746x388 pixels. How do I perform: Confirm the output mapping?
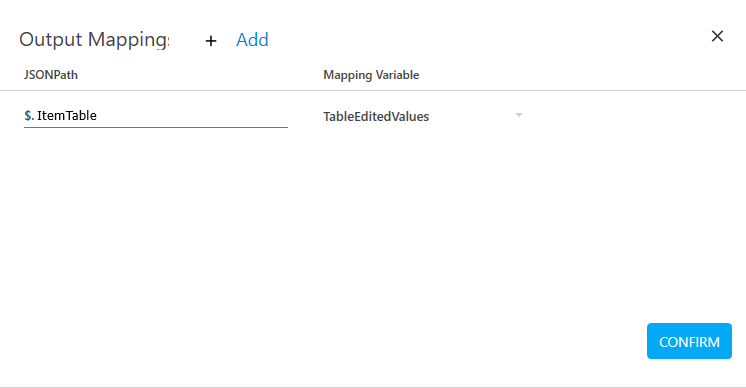click(x=689, y=341)
